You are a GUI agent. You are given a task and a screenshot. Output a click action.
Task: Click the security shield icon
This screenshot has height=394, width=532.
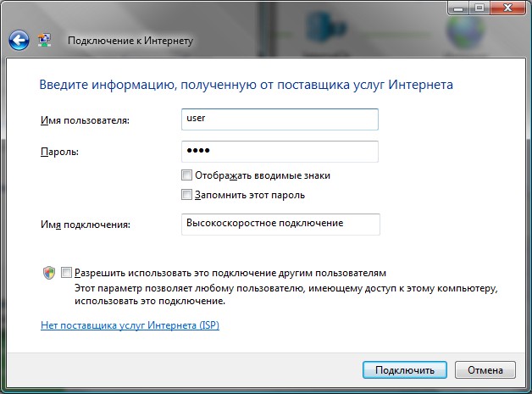pos(49,273)
